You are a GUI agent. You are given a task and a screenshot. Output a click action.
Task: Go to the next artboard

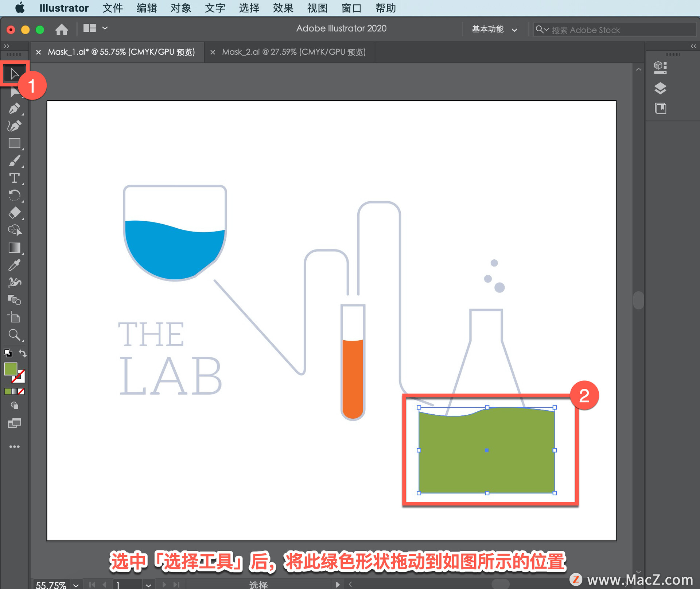164,585
